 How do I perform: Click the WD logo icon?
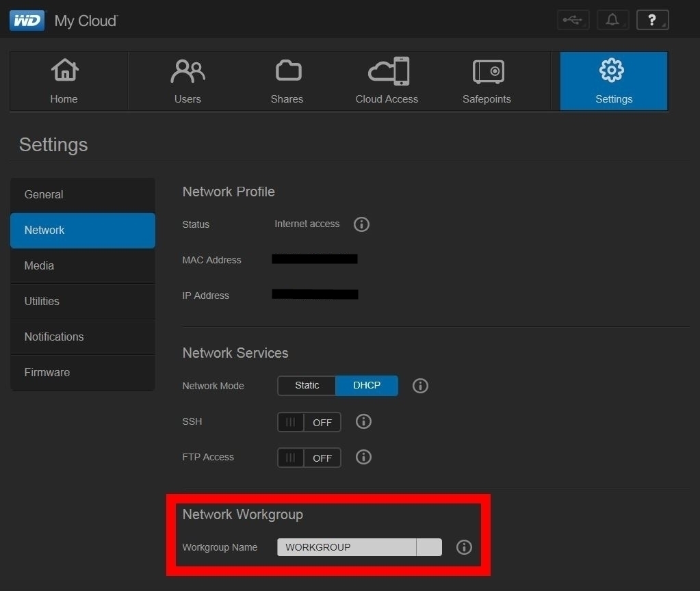(27, 21)
